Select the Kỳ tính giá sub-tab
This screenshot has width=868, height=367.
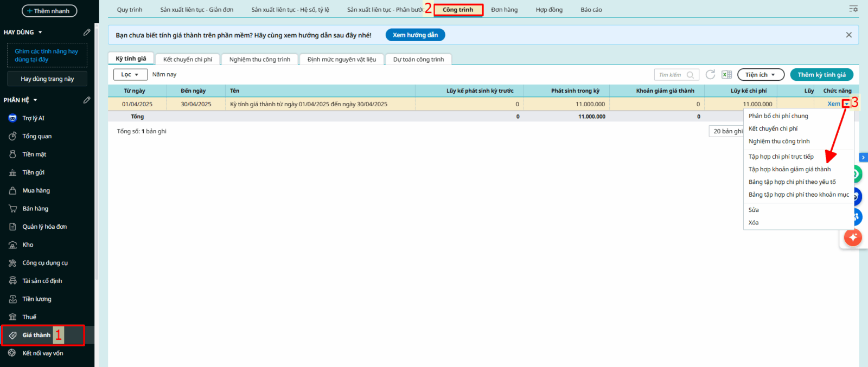[131, 59]
